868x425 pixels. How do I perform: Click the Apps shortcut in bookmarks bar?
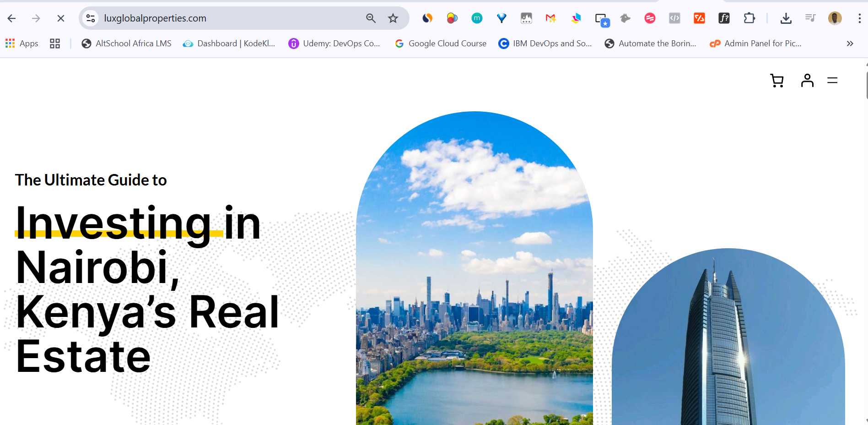point(22,44)
